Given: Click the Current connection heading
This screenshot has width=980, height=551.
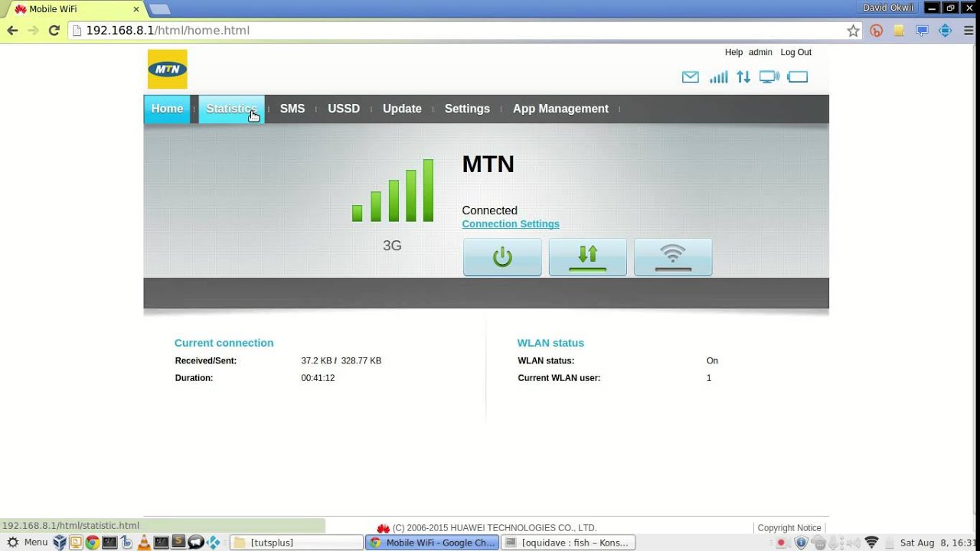Looking at the screenshot, I should tap(224, 343).
